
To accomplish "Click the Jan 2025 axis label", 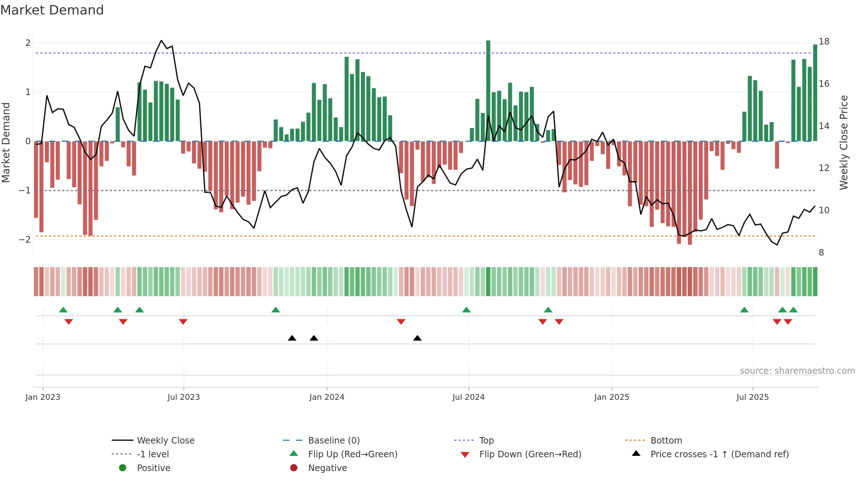I will pos(612,397).
